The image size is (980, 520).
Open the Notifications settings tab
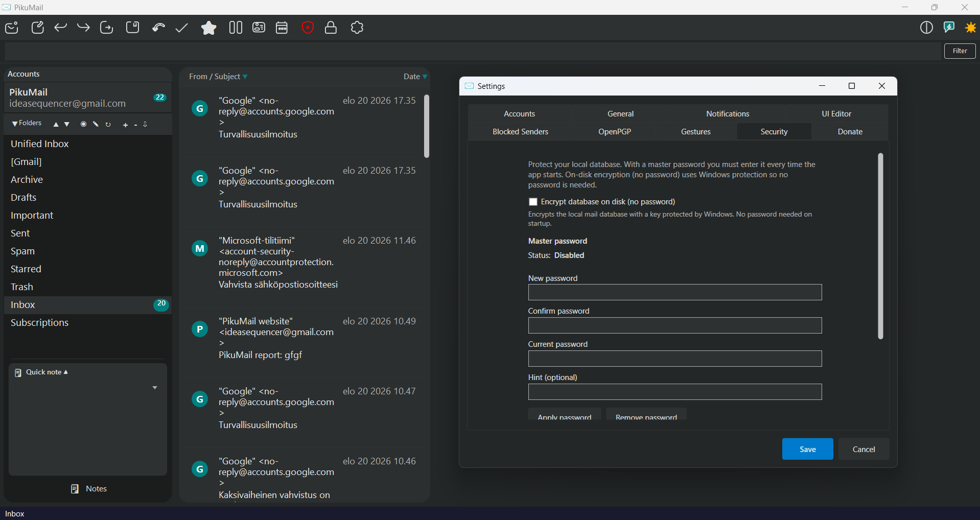point(728,113)
